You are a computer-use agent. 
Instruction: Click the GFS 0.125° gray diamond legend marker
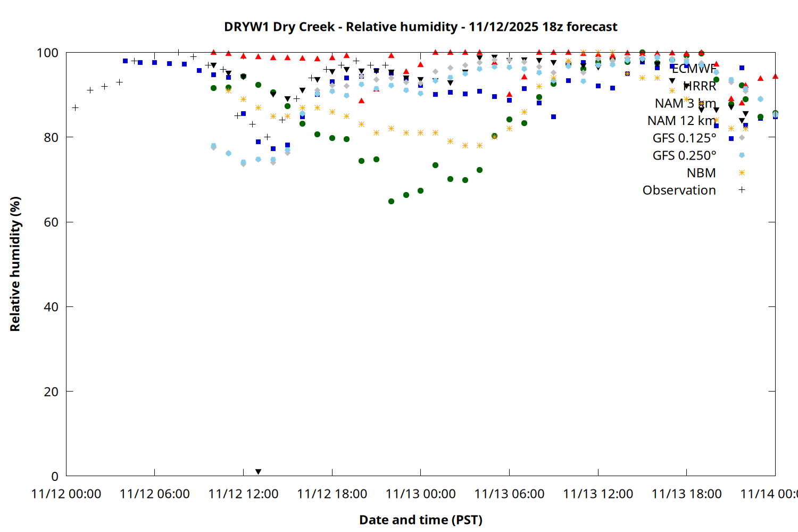742,138
